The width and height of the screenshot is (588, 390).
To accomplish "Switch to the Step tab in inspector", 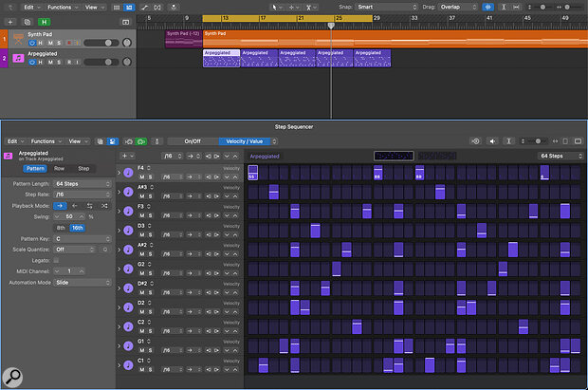I will [83, 169].
